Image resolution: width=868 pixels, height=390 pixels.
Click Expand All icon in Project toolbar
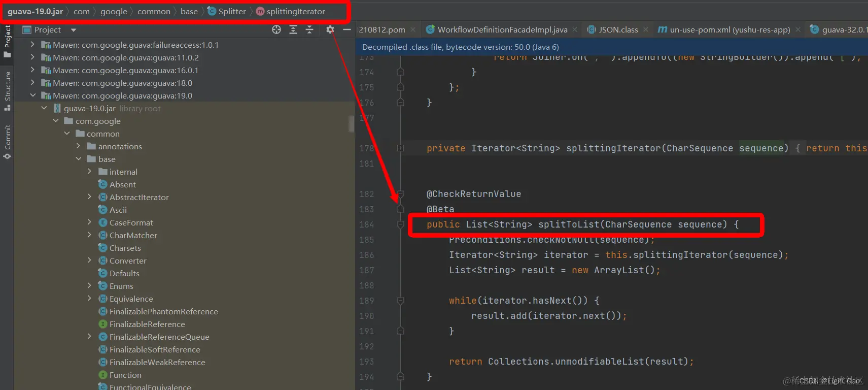[x=293, y=29]
